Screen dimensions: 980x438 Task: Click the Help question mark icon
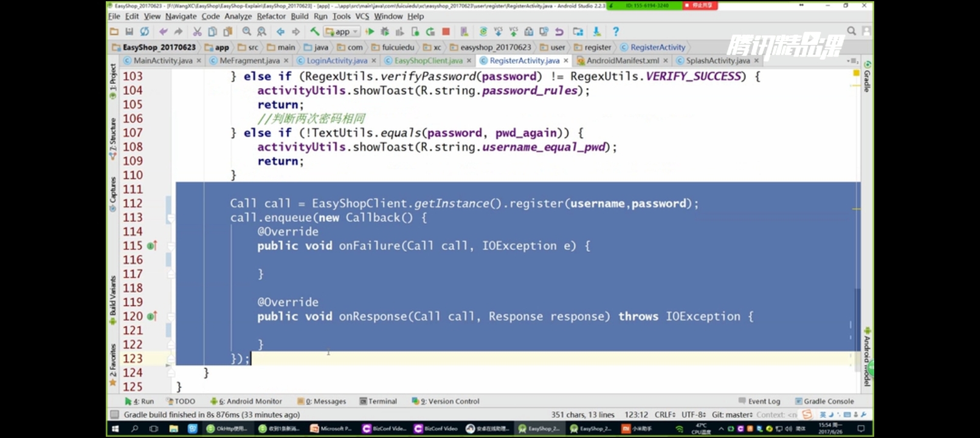click(x=616, y=32)
